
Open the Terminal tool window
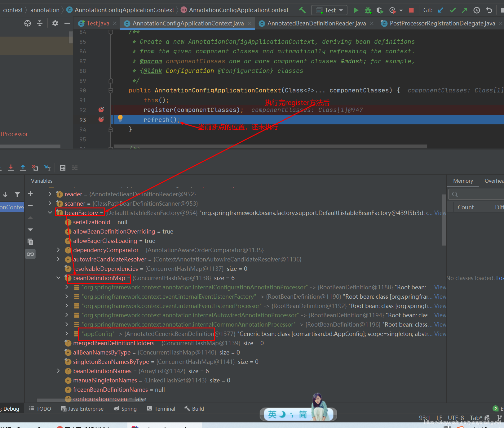point(161,409)
